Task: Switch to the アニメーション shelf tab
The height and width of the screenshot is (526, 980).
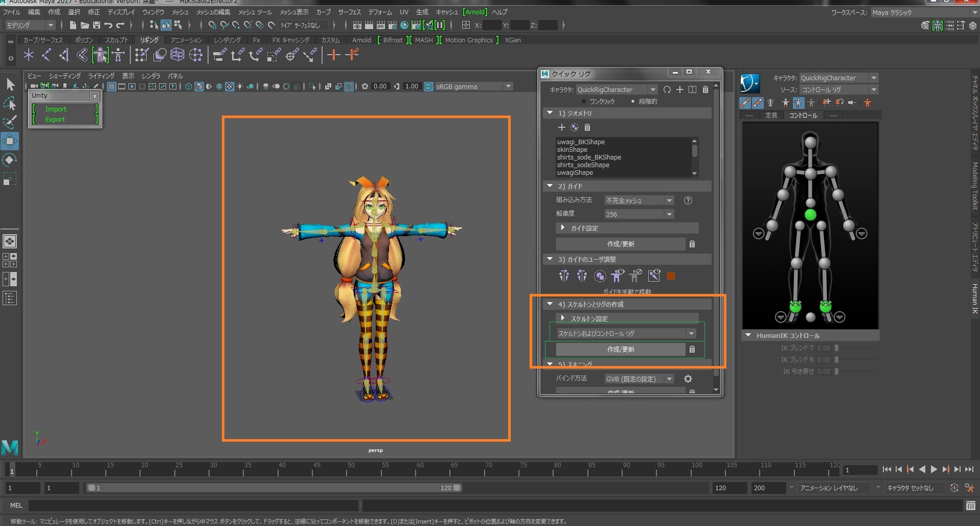Action: tap(186, 40)
